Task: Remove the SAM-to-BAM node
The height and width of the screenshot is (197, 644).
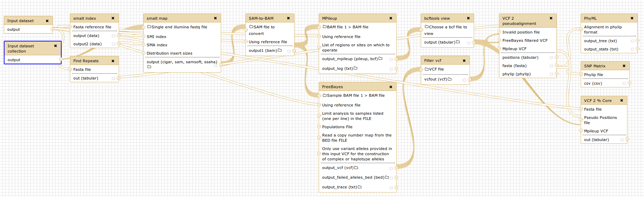Action: [288, 18]
